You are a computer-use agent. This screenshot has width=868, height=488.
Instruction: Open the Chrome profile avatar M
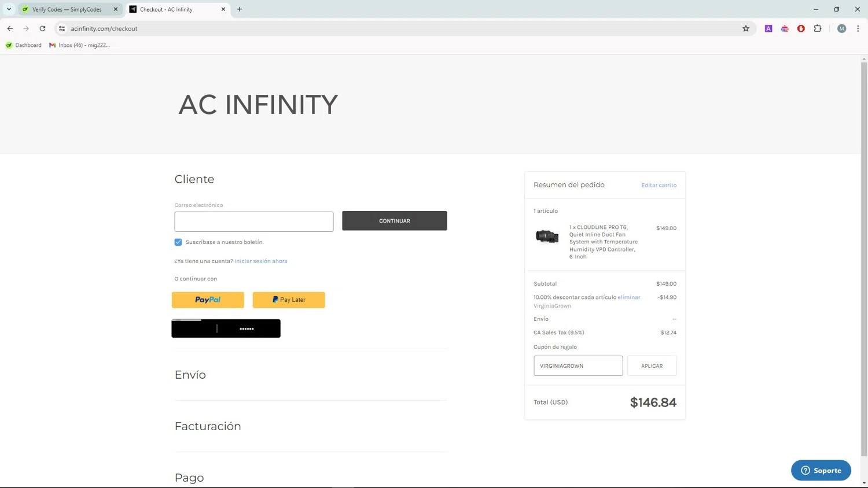click(x=841, y=28)
